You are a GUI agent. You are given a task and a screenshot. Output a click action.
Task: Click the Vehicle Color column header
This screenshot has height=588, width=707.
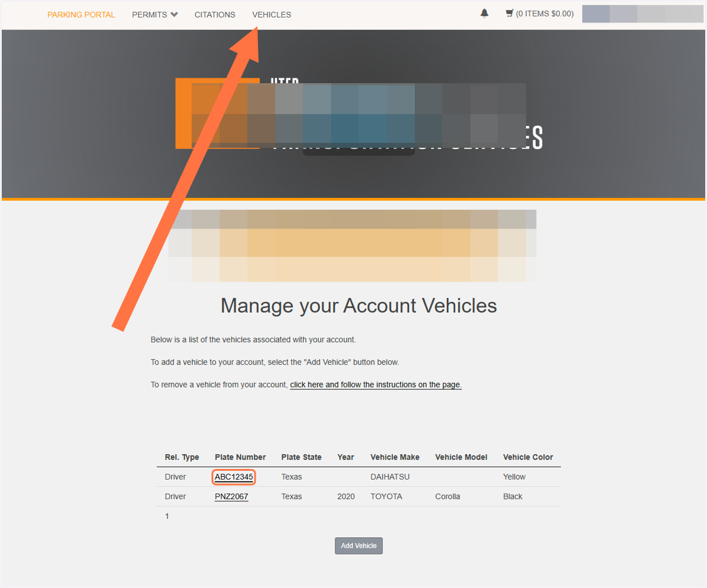[528, 457]
